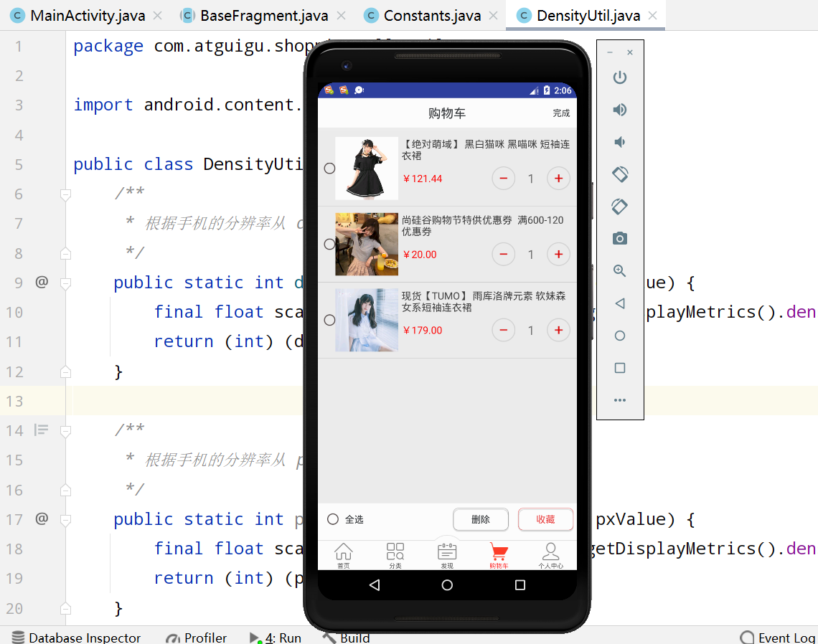Rotate emulator right with the lower rotate icon

(x=620, y=207)
